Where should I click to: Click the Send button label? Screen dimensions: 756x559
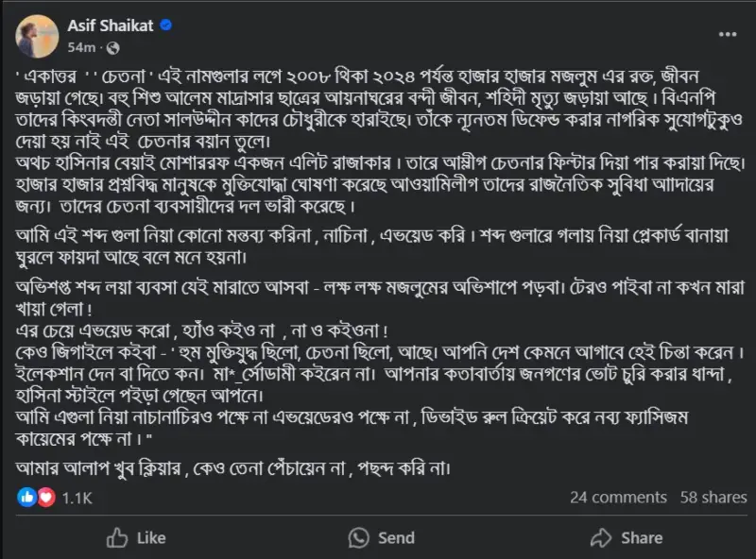pos(396,538)
